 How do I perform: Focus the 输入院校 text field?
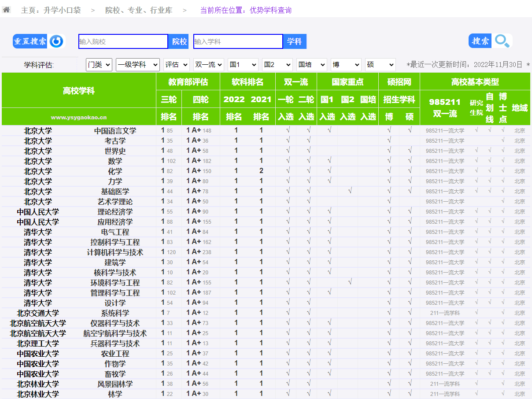pyautogui.click(x=123, y=41)
